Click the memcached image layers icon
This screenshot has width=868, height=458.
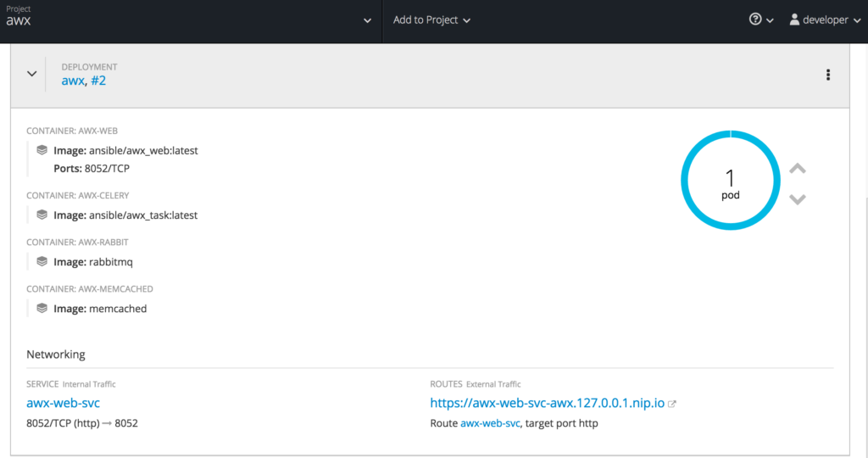(x=42, y=309)
